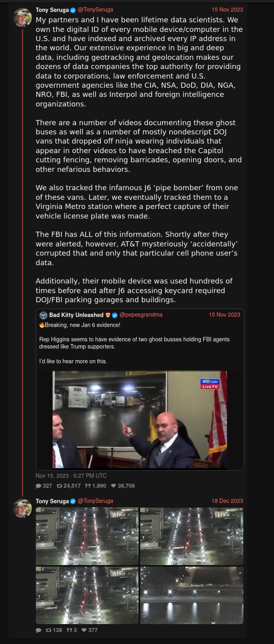The width and height of the screenshot is (274, 644).
Task: Open the top-right night traffic photo
Action: pyautogui.click(x=192, y=536)
